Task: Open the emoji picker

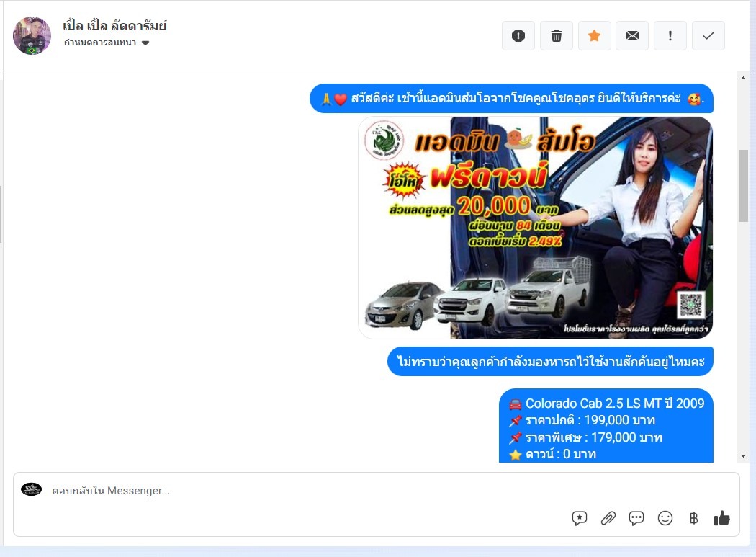Action: (665, 518)
